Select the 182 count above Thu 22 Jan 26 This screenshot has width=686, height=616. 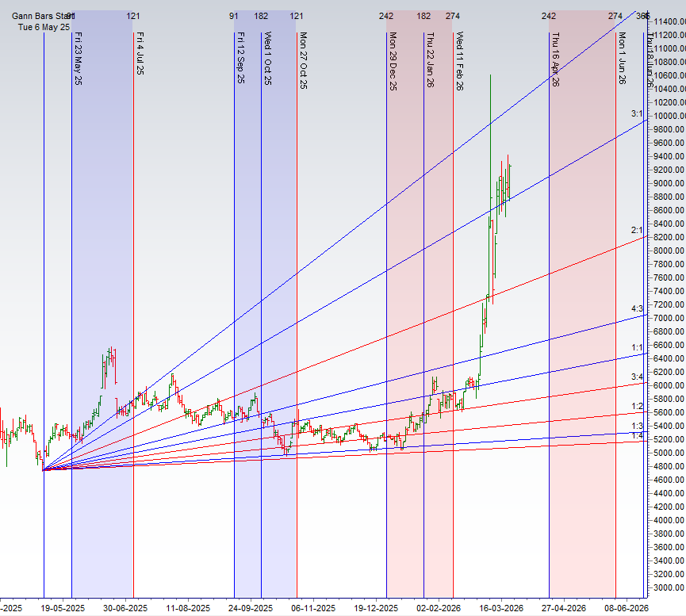click(423, 14)
